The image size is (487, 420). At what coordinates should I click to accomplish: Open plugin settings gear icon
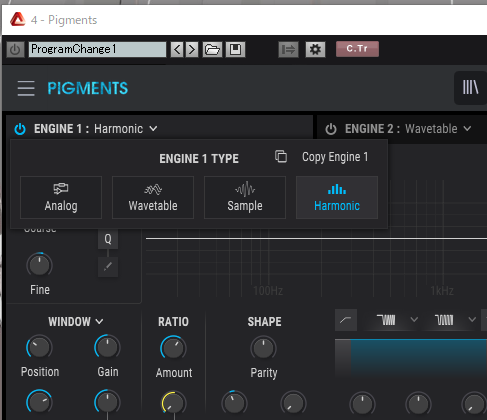tap(315, 50)
